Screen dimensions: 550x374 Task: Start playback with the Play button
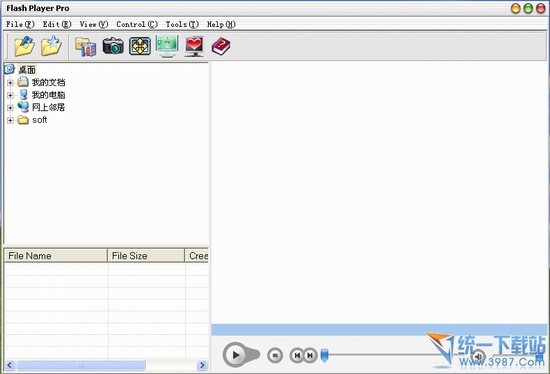pyautogui.click(x=235, y=355)
